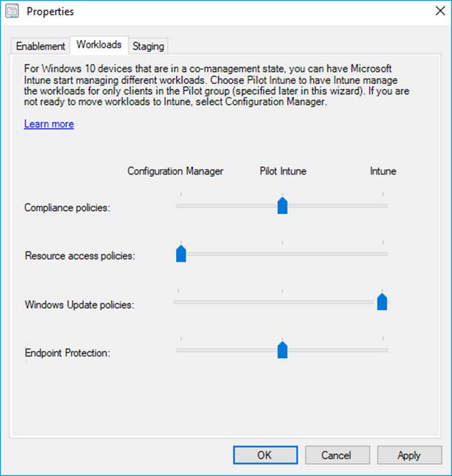The image size is (452, 476).
Task: Set Compliance policies slider to Configuration Manager
Action: pyautogui.click(x=181, y=206)
